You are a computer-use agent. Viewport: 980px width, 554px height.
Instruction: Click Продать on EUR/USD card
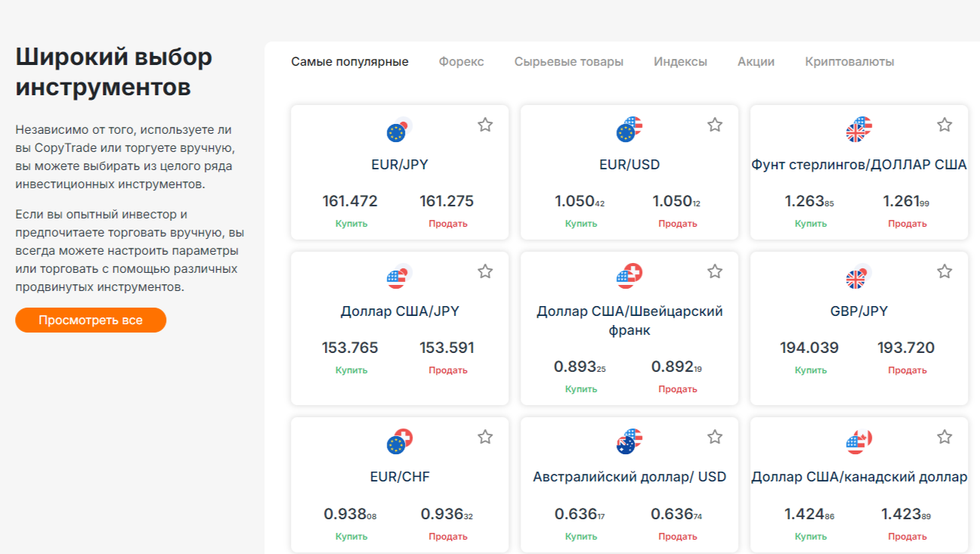(678, 224)
